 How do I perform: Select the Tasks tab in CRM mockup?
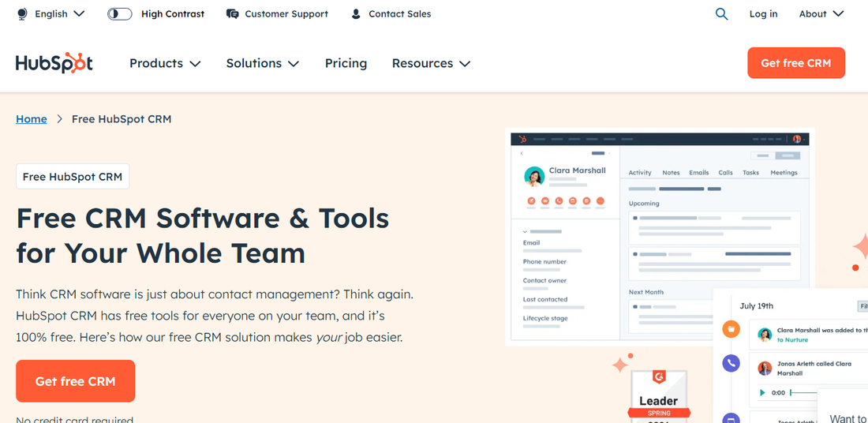[x=750, y=173]
